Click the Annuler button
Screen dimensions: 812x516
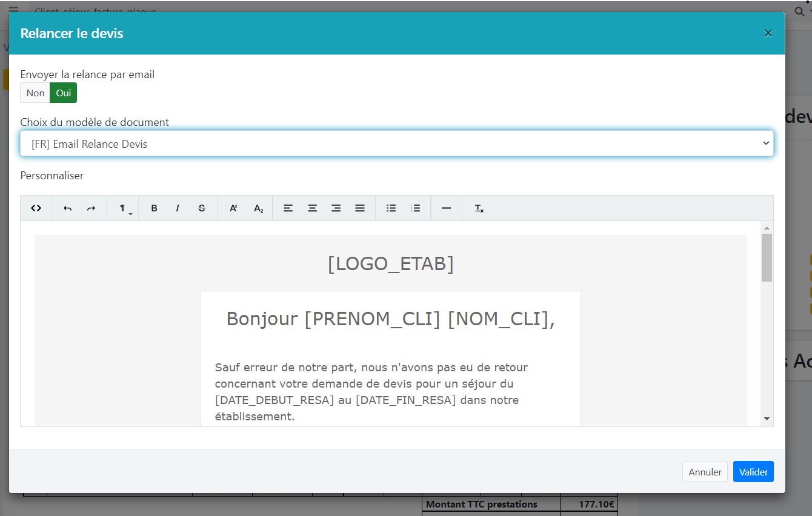coord(705,472)
